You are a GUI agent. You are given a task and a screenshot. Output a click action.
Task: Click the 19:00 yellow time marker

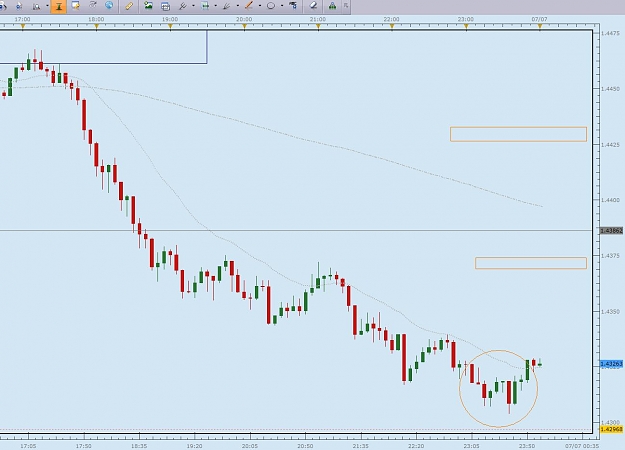pos(171,27)
